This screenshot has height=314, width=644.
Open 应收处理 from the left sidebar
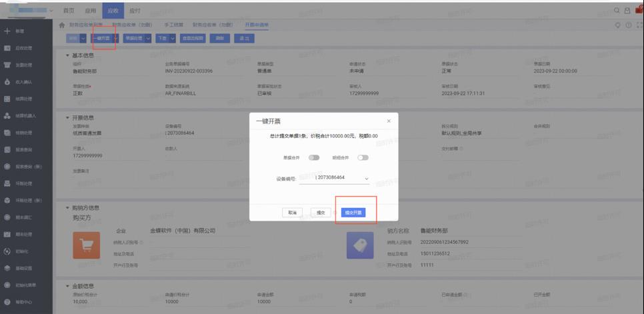coord(23,48)
